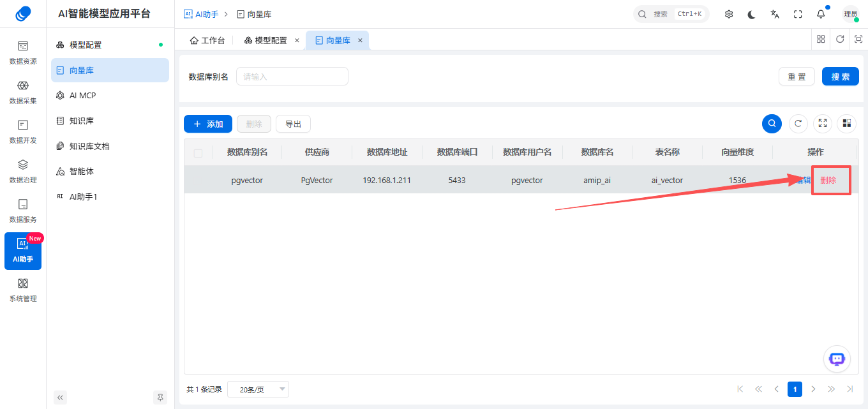Click the 供应商 column header
The image size is (868, 409).
(317, 152)
